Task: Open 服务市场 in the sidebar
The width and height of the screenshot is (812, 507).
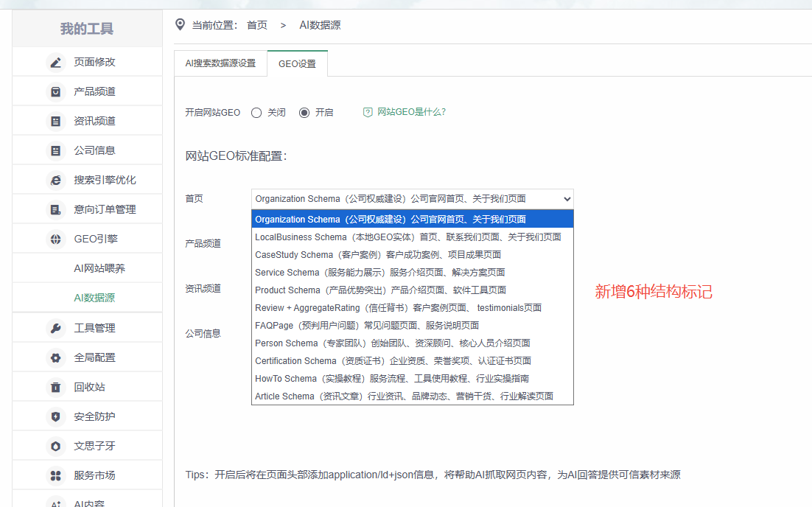Action: point(95,475)
